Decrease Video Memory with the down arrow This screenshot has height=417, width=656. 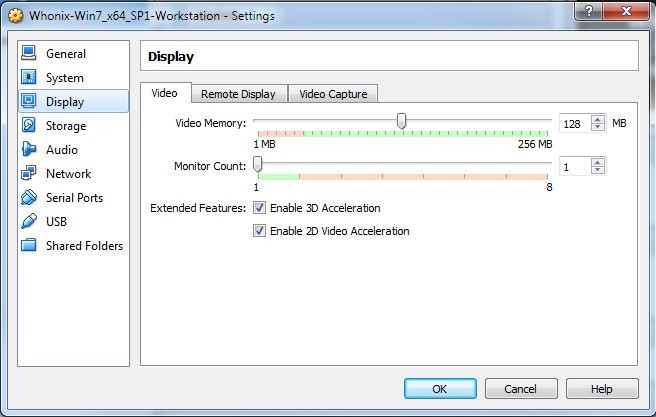[598, 127]
